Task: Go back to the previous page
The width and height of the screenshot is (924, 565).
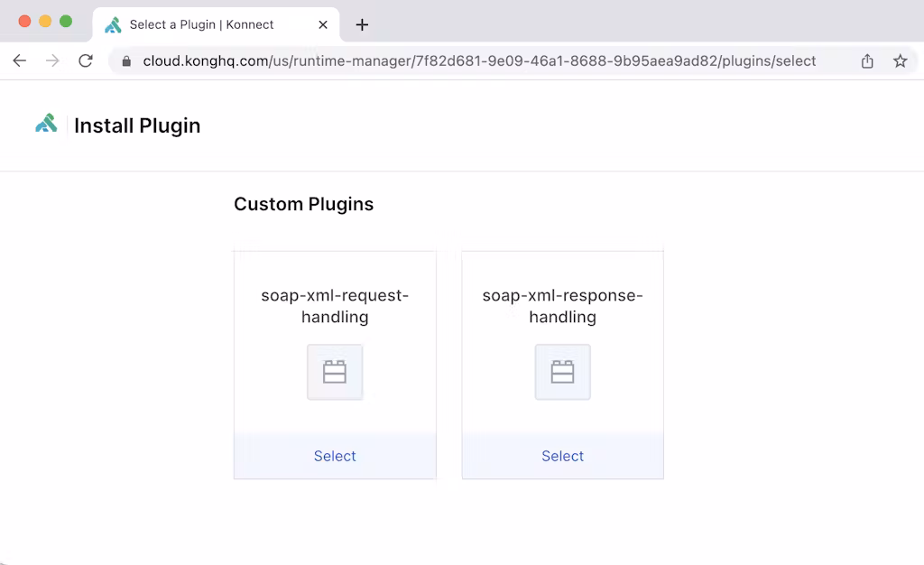Action: pos(19,61)
